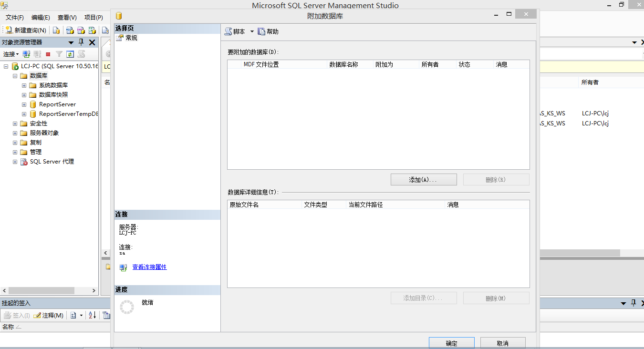Viewport: 644px width, 349px height.
Task: Expand the SQL Server 代理 node
Action: [15, 162]
